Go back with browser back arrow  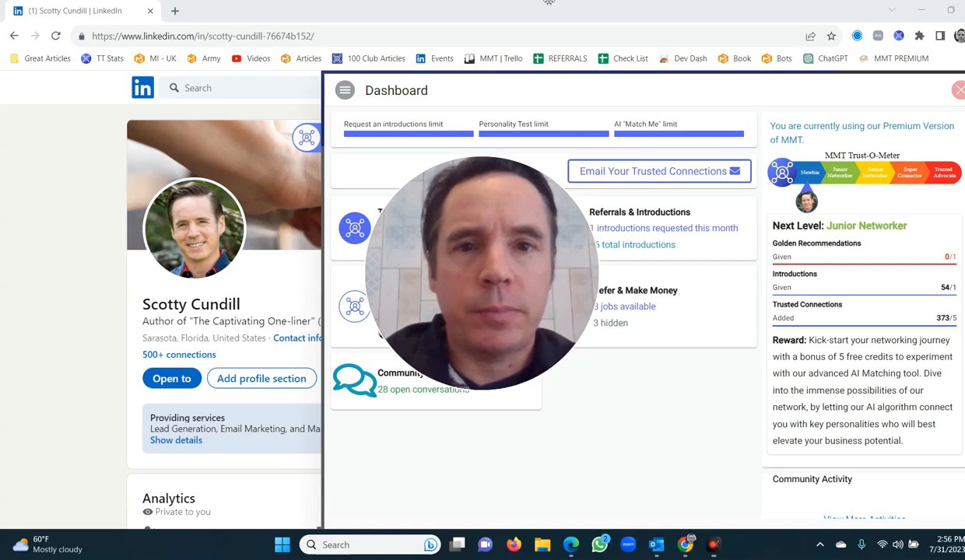14,36
